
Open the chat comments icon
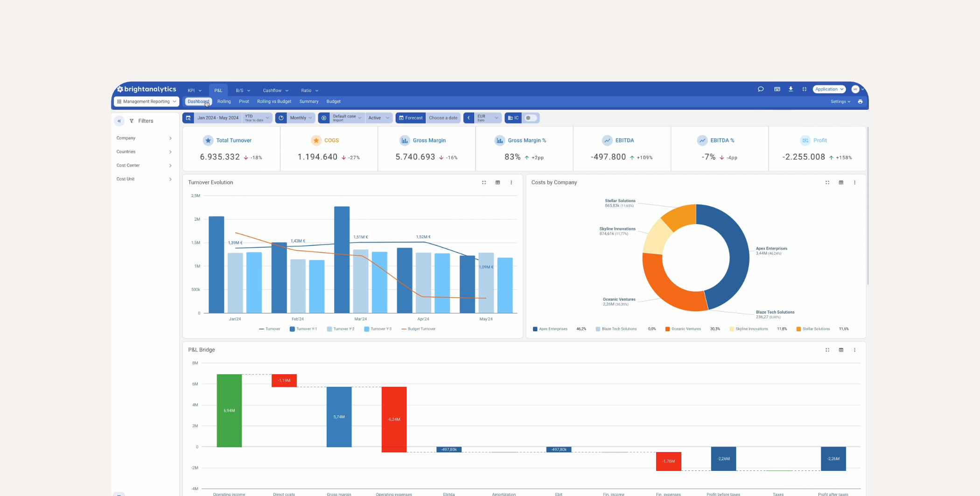tap(761, 89)
